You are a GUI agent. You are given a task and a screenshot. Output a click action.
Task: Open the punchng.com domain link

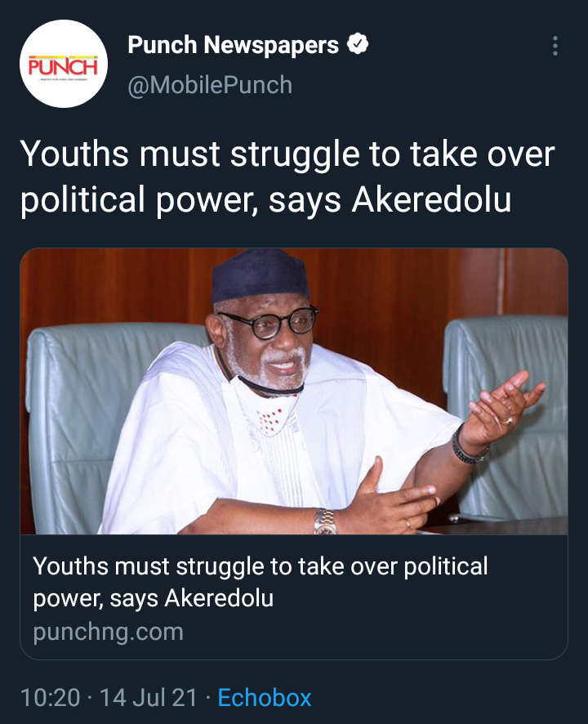click(x=109, y=632)
